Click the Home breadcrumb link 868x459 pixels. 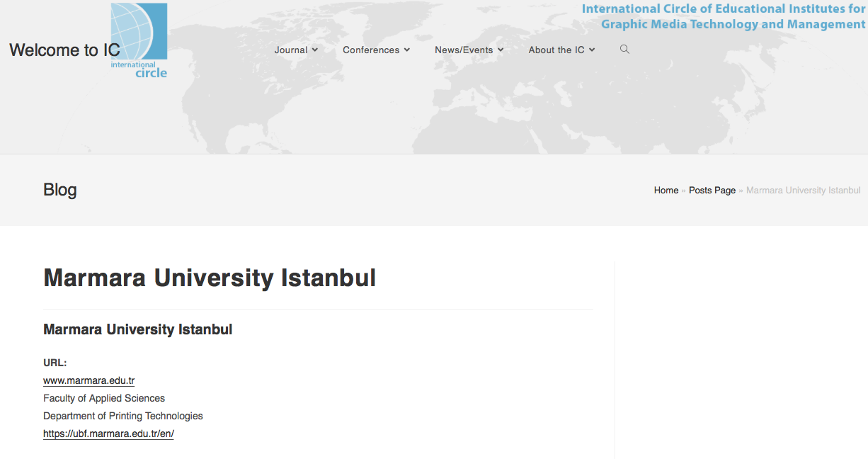click(x=666, y=191)
